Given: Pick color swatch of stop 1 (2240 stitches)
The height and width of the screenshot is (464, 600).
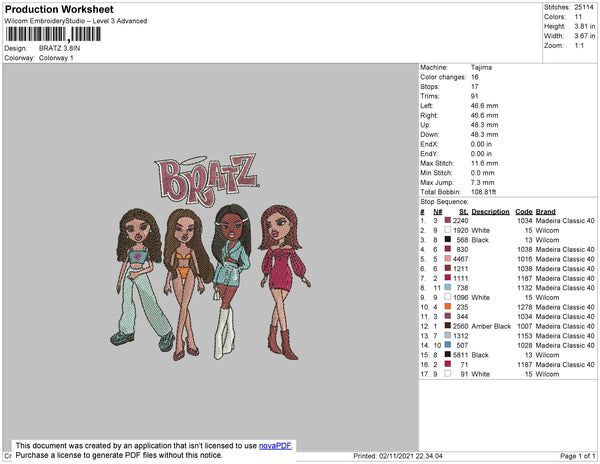Looking at the screenshot, I should point(448,220).
